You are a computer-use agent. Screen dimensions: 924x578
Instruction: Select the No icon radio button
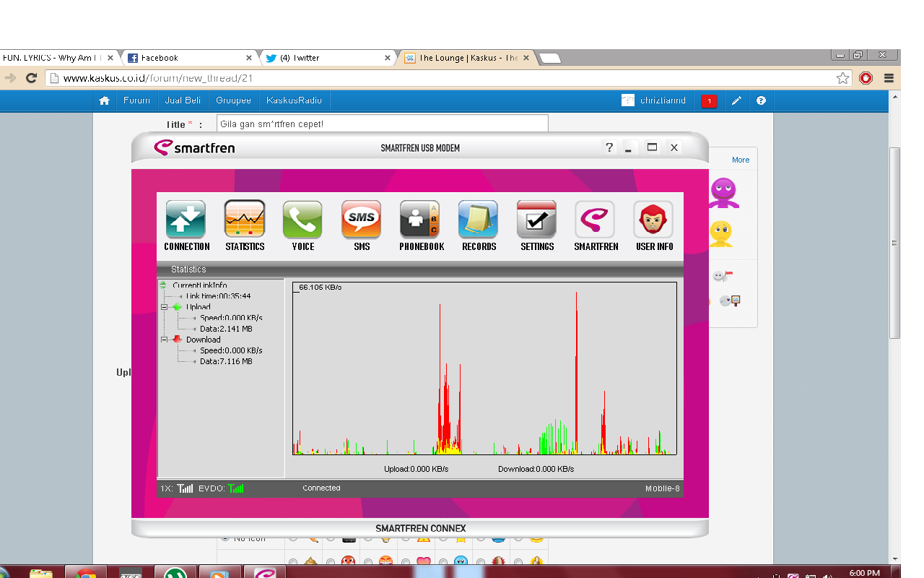click(225, 538)
